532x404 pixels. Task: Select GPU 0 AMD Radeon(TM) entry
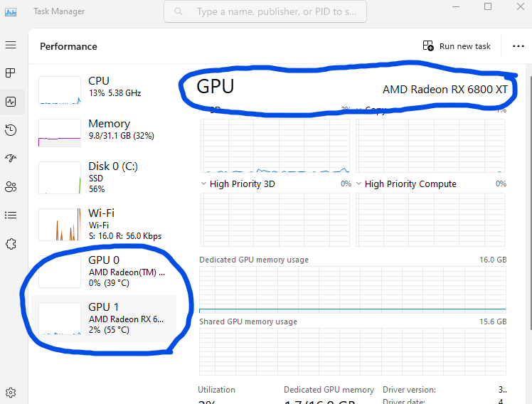tap(107, 271)
